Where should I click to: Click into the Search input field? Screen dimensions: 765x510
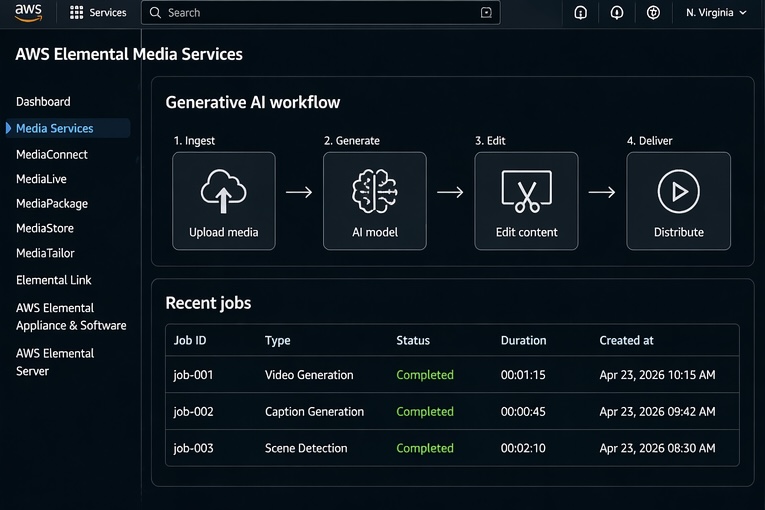coord(310,13)
